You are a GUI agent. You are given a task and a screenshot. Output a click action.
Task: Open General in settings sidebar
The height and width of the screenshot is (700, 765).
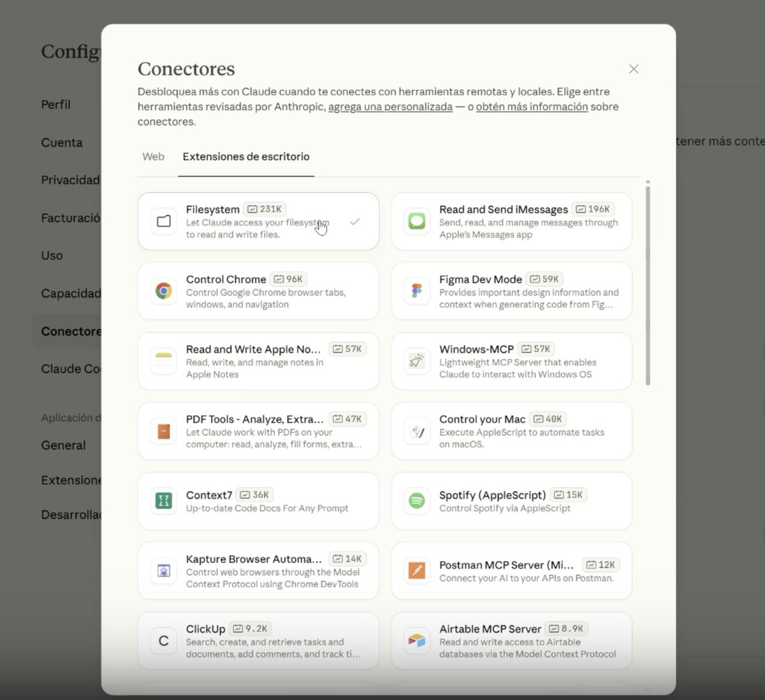point(63,446)
